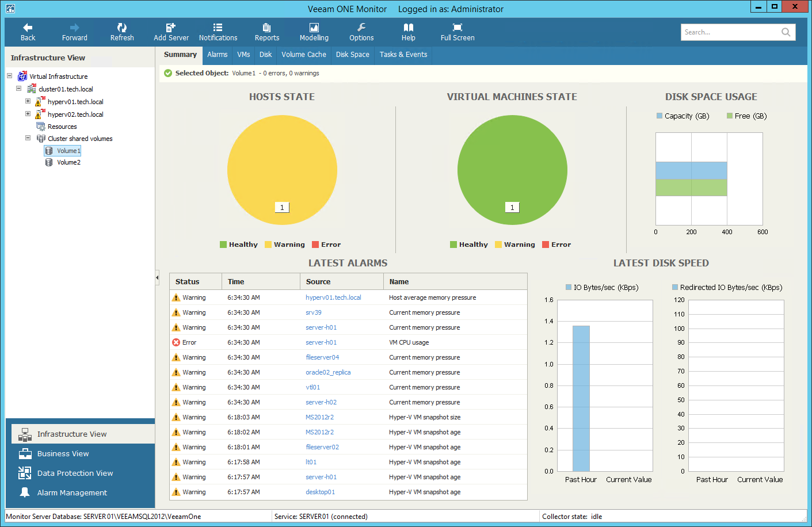Open the Volume Cache tab
Screen dimensions: 812x527
click(304, 55)
